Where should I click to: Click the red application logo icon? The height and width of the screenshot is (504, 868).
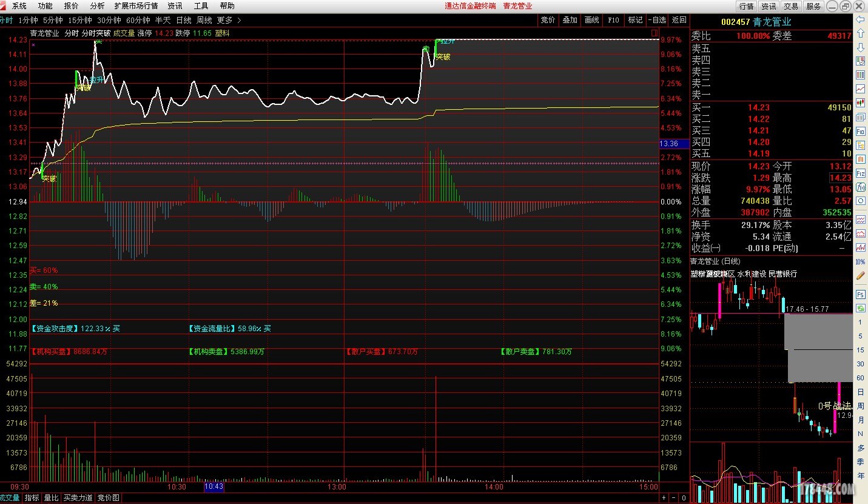point(4,5)
